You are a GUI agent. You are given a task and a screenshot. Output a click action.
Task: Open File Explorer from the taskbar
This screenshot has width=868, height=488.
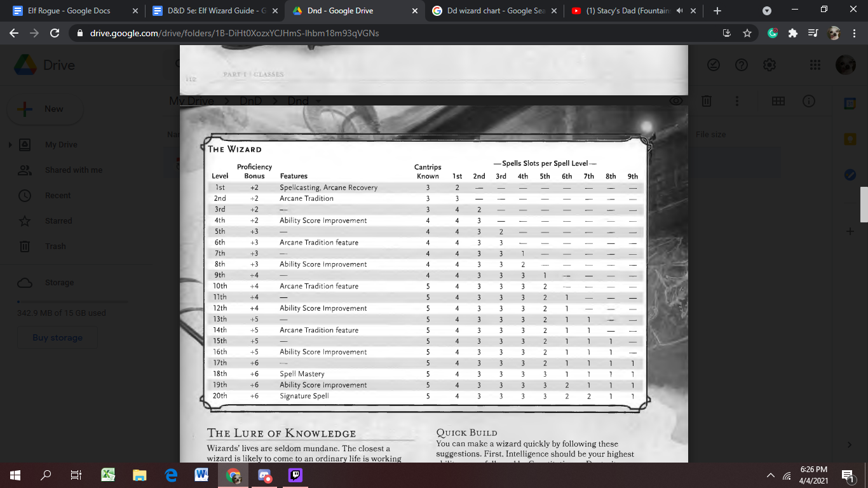[x=140, y=475]
